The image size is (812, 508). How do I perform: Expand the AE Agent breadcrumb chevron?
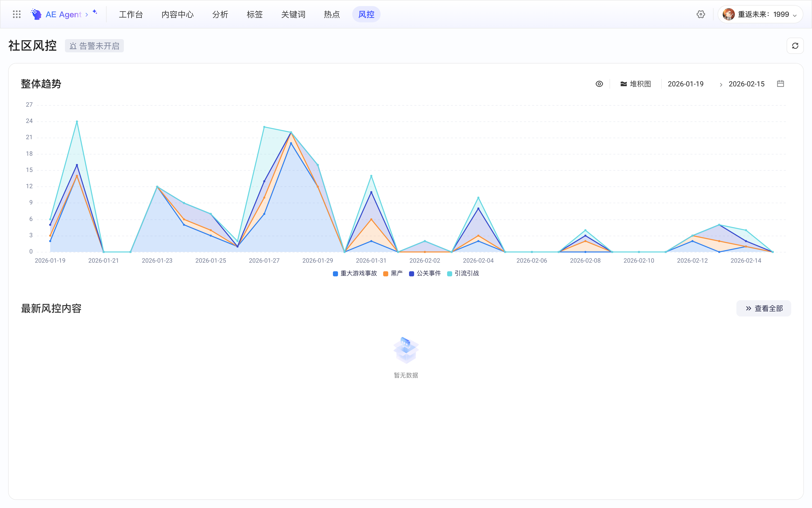[87, 14]
